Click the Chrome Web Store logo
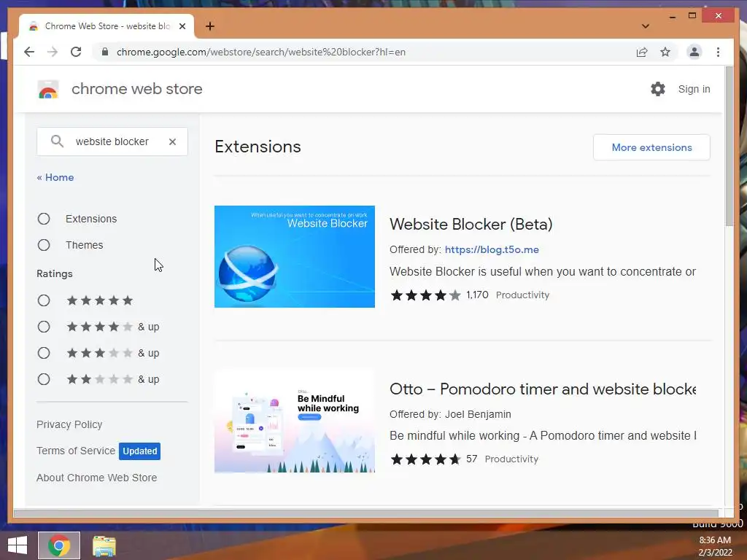The height and width of the screenshot is (560, 747). point(48,89)
